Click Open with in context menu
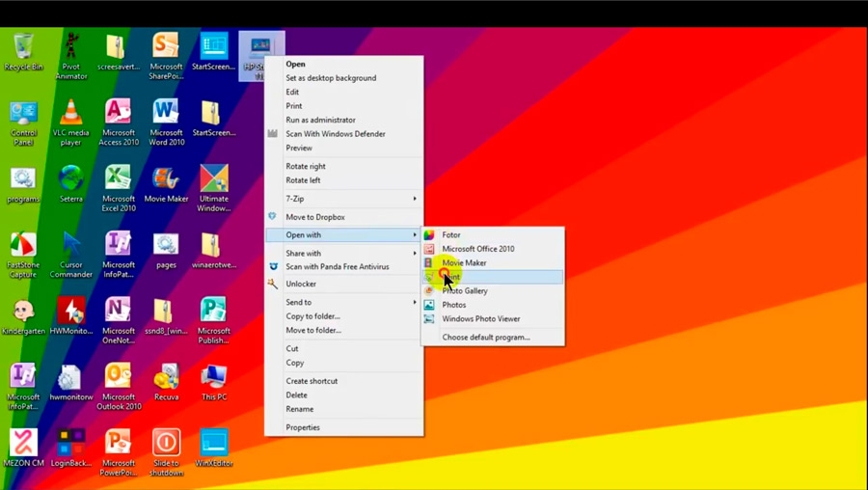The width and height of the screenshot is (868, 490). click(x=343, y=234)
